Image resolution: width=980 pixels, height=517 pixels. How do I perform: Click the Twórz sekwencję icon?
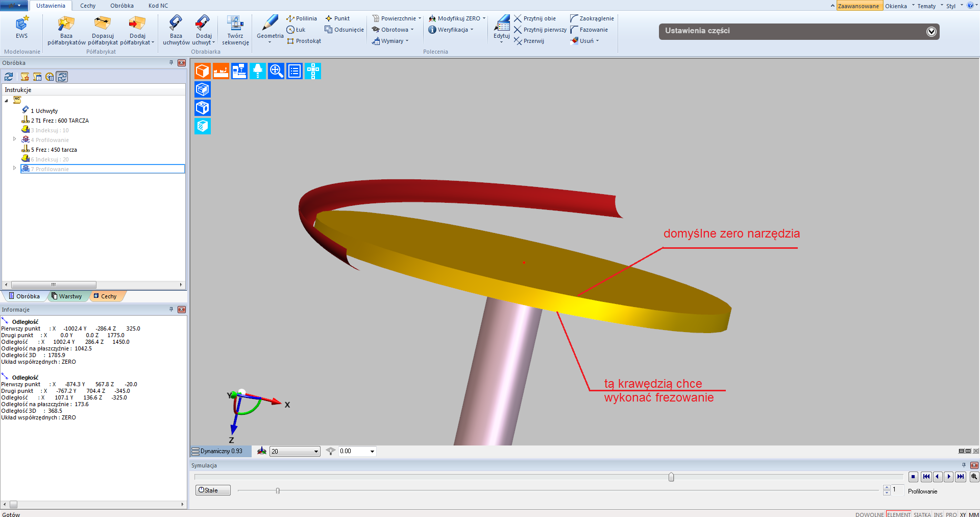coord(235,24)
